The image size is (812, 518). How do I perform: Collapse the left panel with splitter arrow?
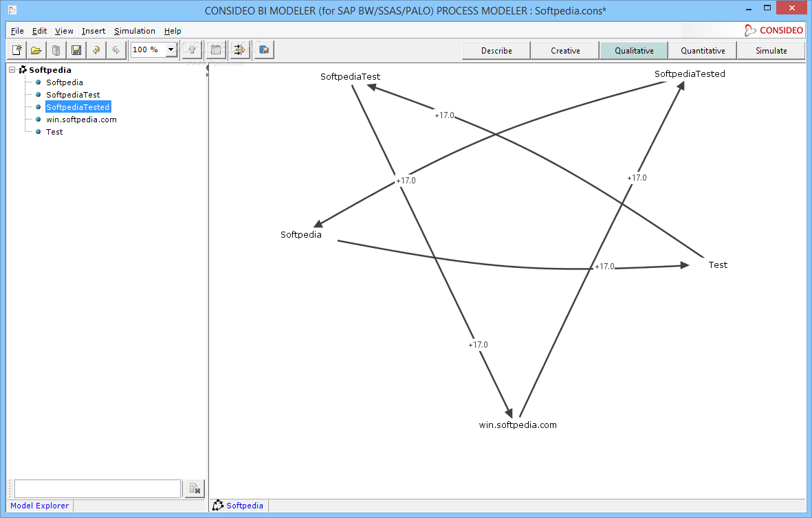208,68
